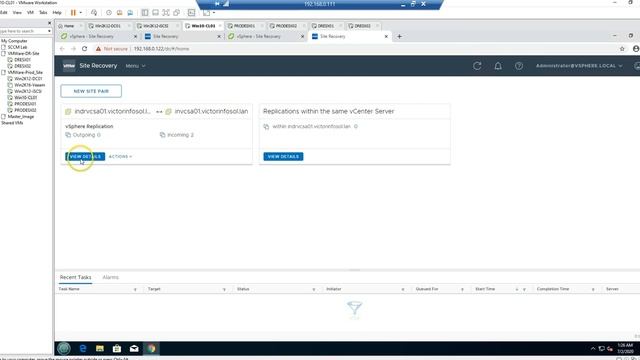Open the library search box dropdown arrow

point(49,31)
